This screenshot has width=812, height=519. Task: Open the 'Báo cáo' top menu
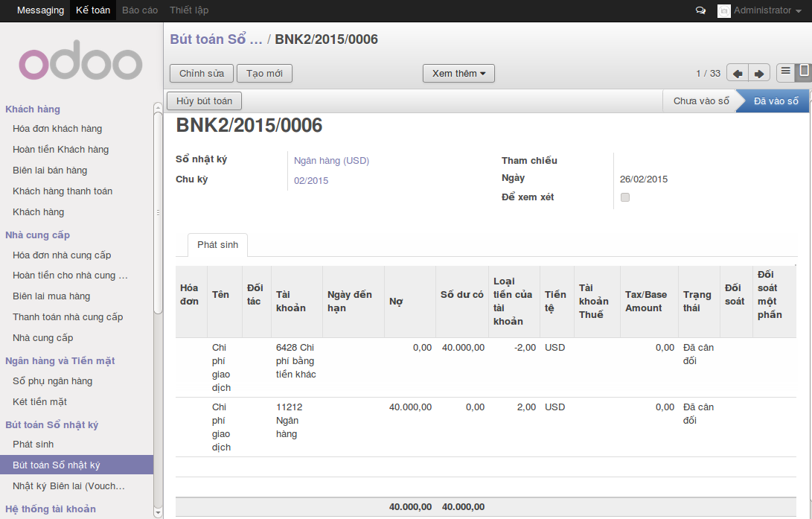point(140,10)
